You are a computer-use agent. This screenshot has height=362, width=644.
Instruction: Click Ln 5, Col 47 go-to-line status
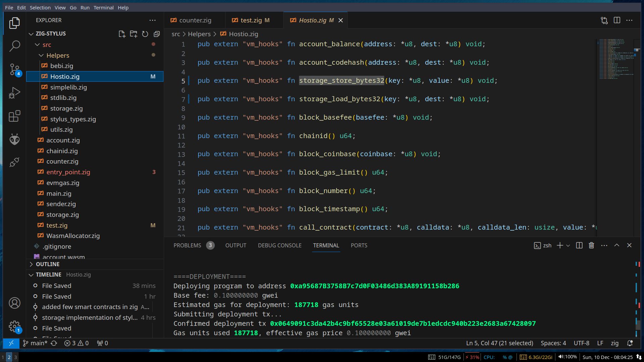click(499, 343)
